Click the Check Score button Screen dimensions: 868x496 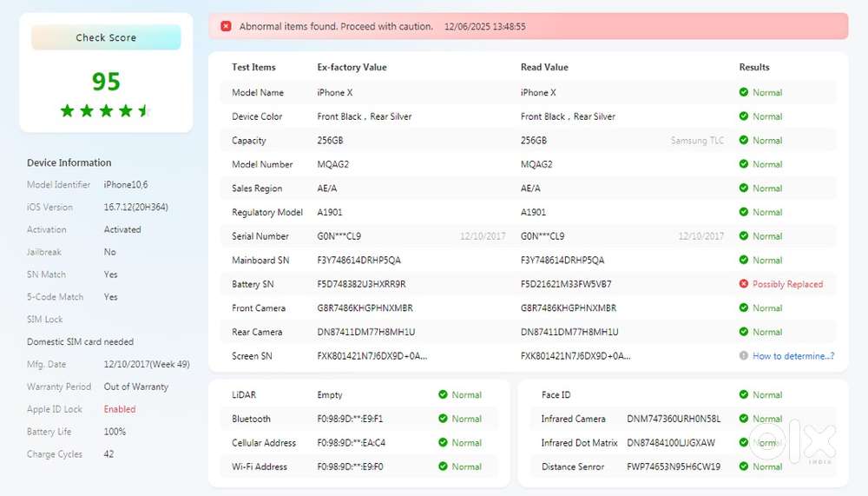(x=106, y=37)
